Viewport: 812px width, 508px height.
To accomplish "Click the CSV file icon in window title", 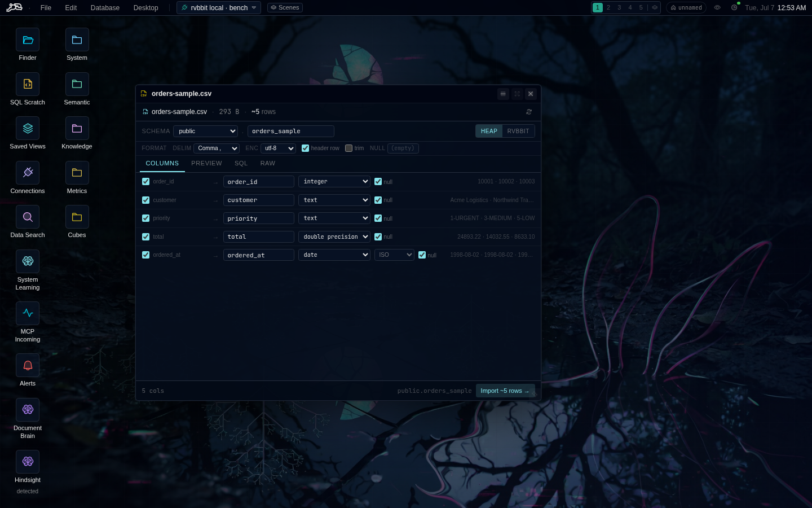I will pyautogui.click(x=144, y=94).
